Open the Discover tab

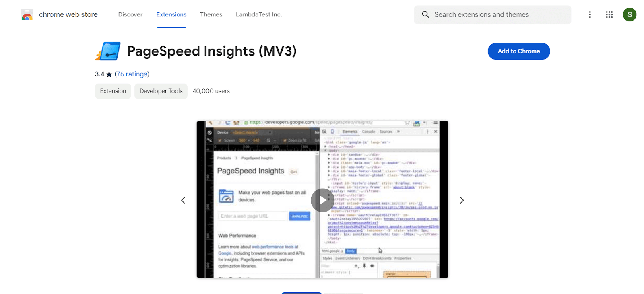[130, 14]
